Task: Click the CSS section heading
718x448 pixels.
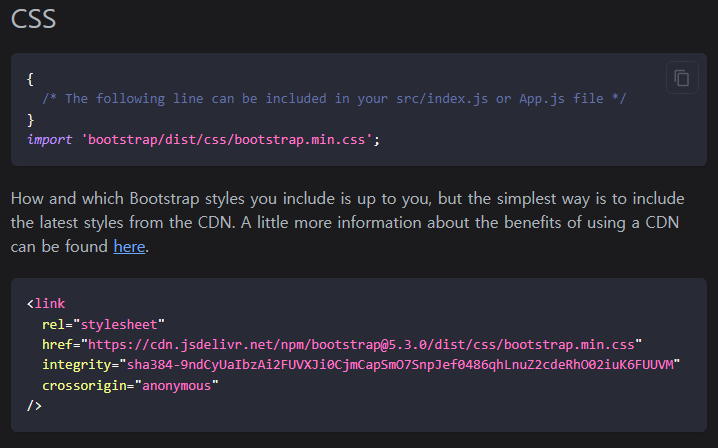Action: point(33,19)
